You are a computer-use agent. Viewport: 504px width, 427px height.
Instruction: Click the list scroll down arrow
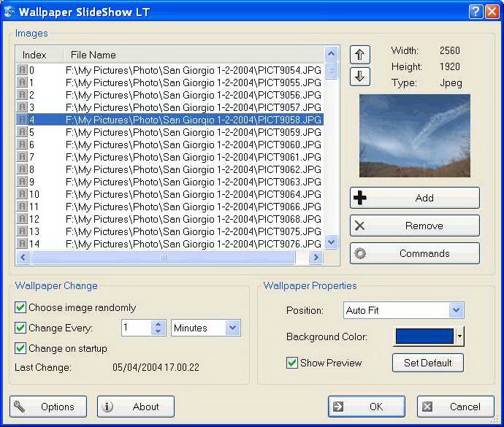pyautogui.click(x=332, y=242)
